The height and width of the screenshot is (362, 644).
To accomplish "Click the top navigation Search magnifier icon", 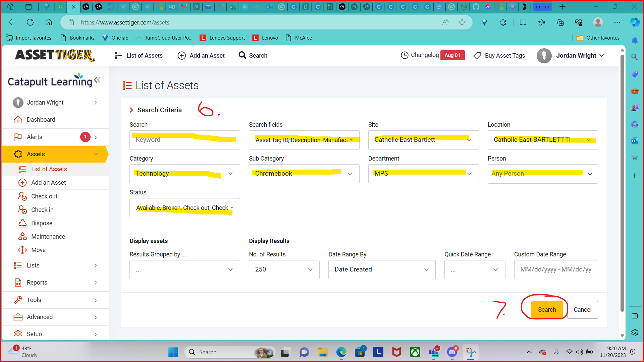I will click(242, 55).
